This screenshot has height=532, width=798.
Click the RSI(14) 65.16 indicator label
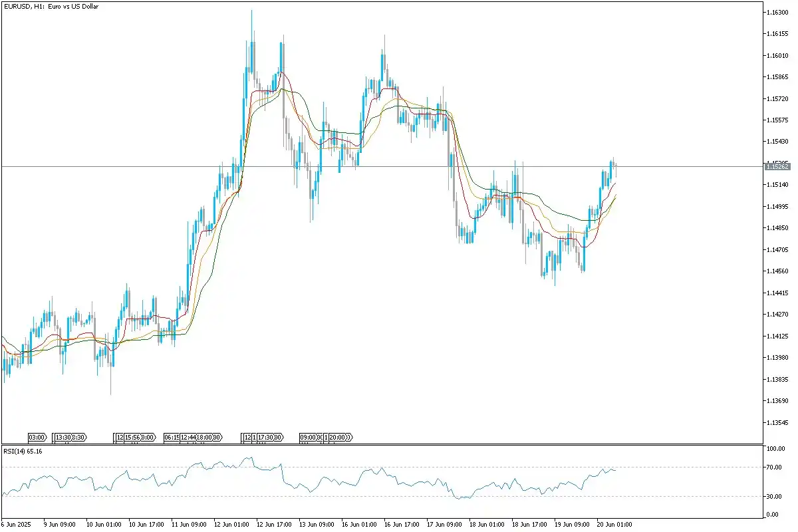coord(23,451)
